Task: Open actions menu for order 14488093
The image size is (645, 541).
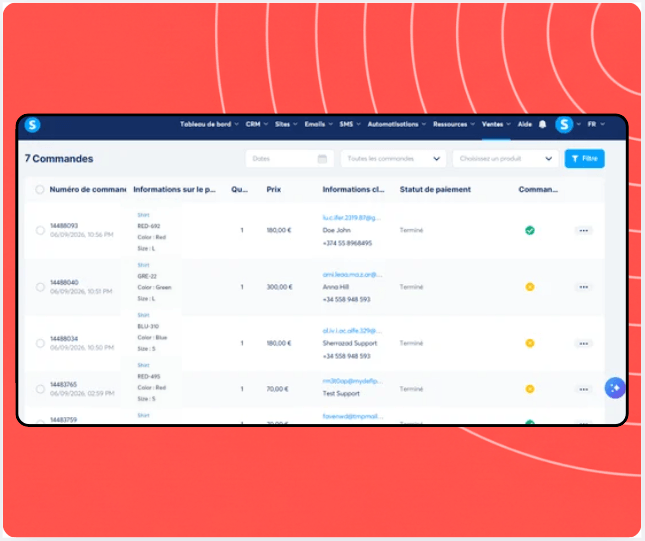Action: click(583, 230)
